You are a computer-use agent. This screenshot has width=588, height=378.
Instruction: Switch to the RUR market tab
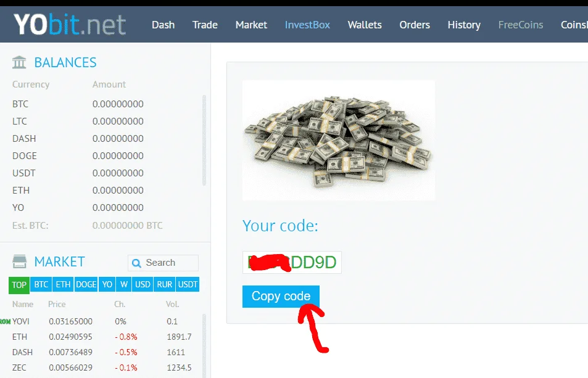(x=165, y=284)
